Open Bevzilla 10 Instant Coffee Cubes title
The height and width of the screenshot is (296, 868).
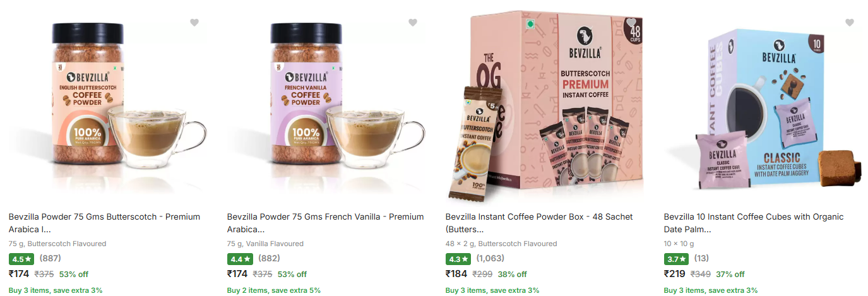pyautogui.click(x=754, y=223)
